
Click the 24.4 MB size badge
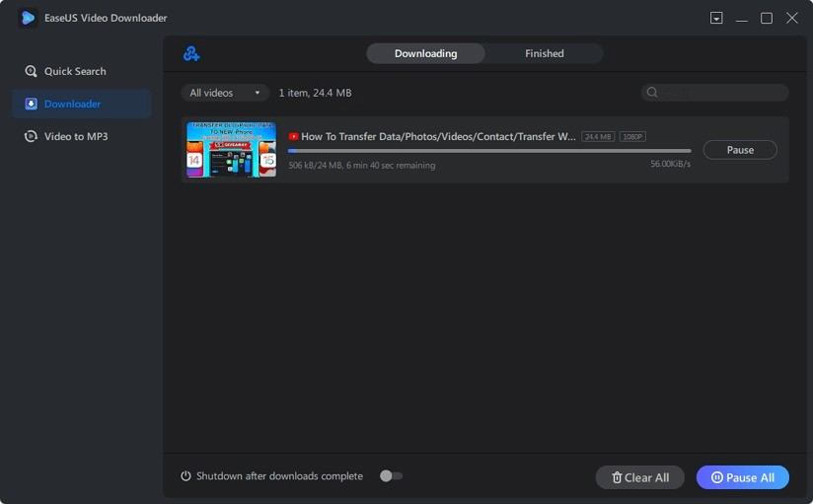[x=598, y=137]
